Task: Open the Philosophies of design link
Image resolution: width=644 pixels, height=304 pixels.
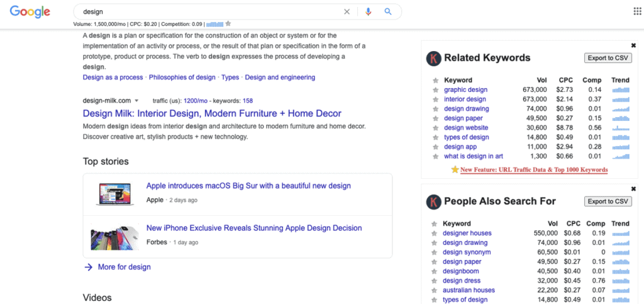Action: tap(182, 77)
